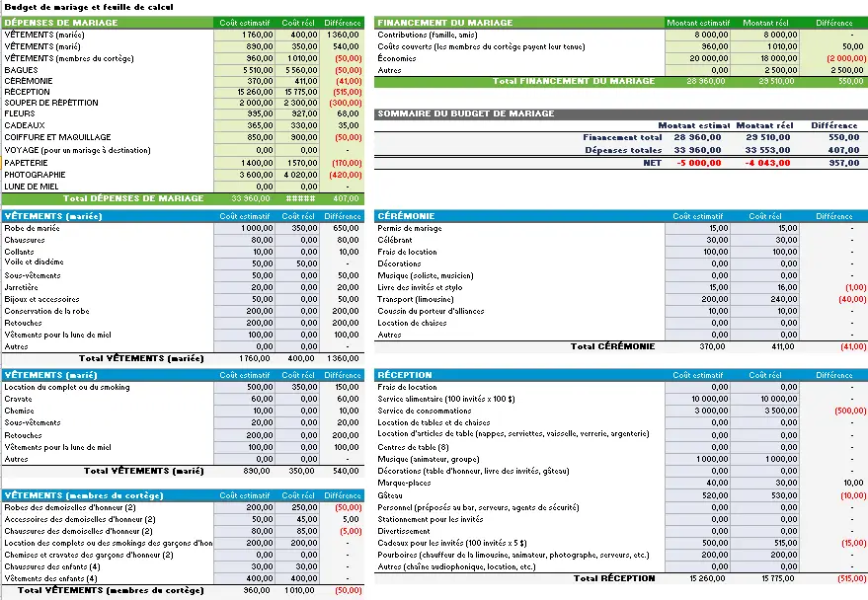Click the title "Budget de mariage et feuille de calcul"
This screenshot has width=868, height=600.
89,7
